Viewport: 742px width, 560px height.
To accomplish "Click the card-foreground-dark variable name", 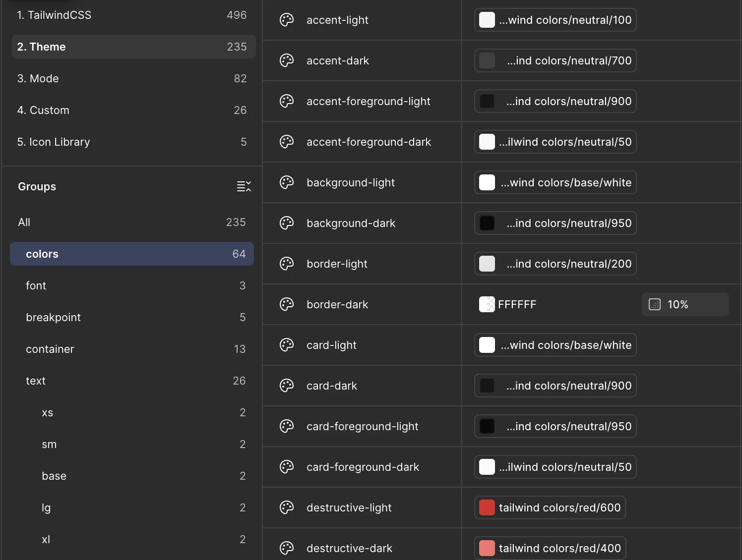I will tap(363, 467).
